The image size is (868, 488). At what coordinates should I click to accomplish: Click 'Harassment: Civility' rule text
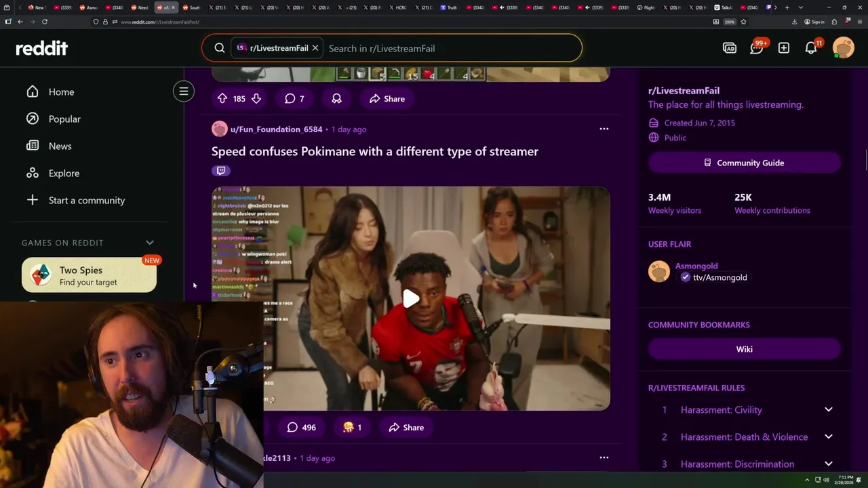point(722,409)
